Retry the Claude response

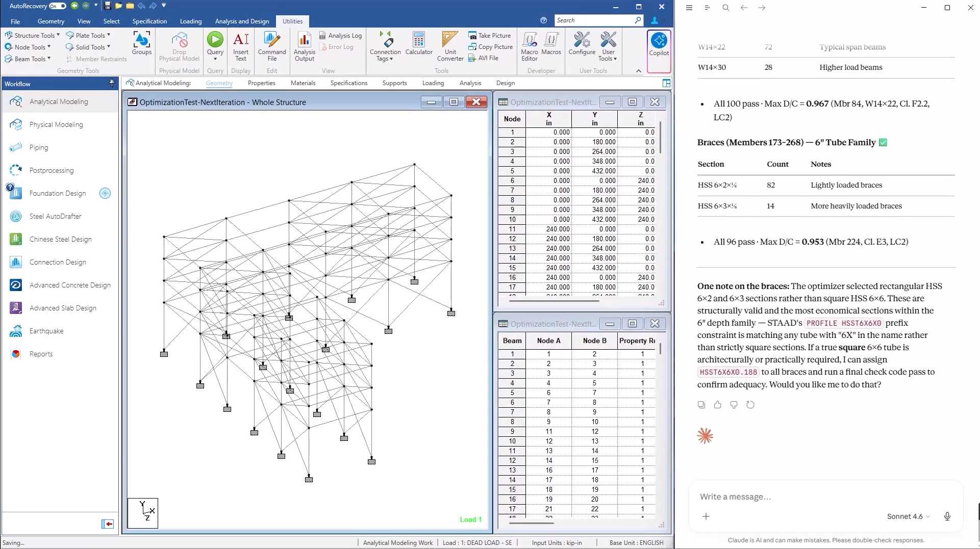pyautogui.click(x=750, y=405)
